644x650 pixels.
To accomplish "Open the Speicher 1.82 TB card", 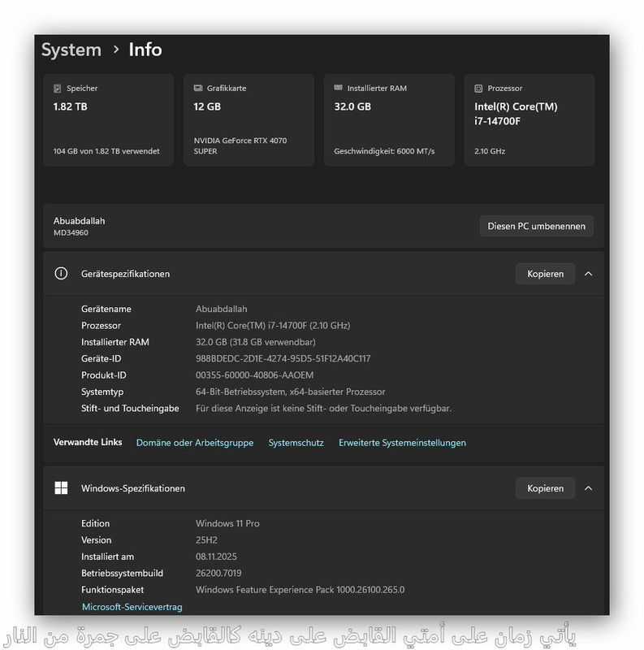I will click(108, 119).
